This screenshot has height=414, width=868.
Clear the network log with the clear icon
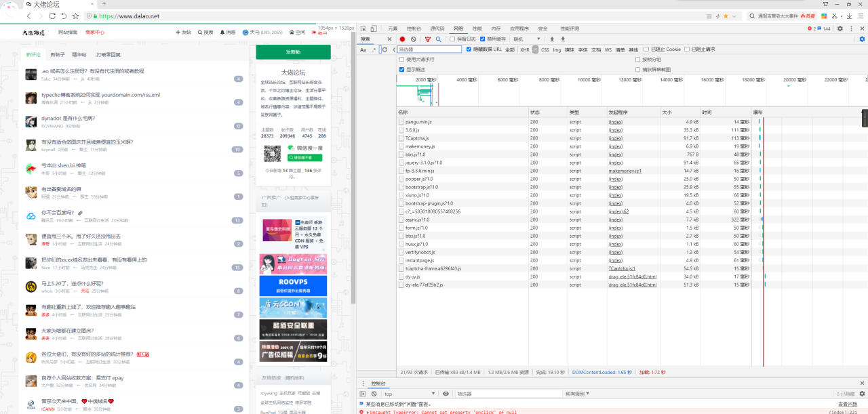(x=414, y=39)
